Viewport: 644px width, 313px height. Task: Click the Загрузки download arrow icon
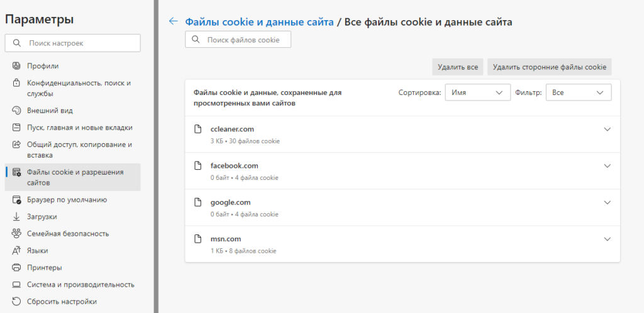coord(17,217)
